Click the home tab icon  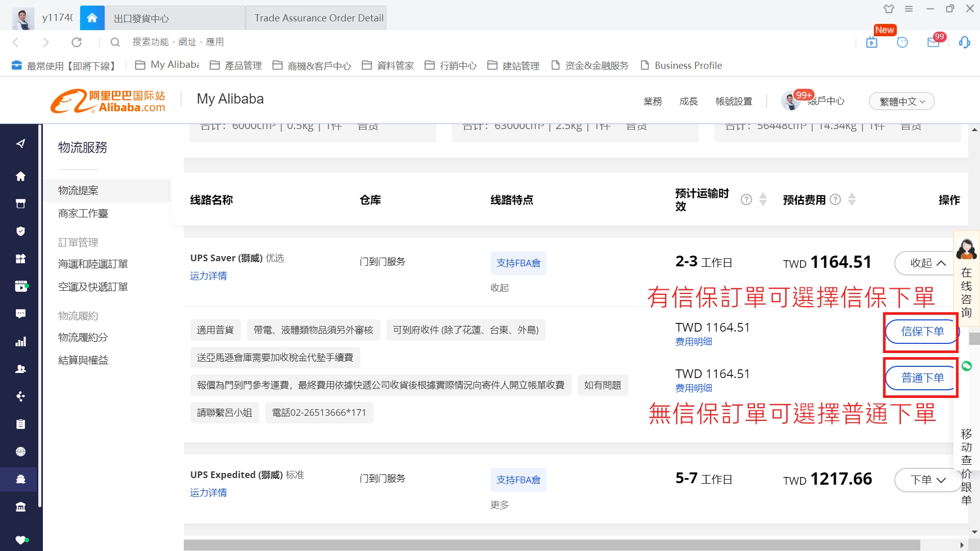pos(92,18)
